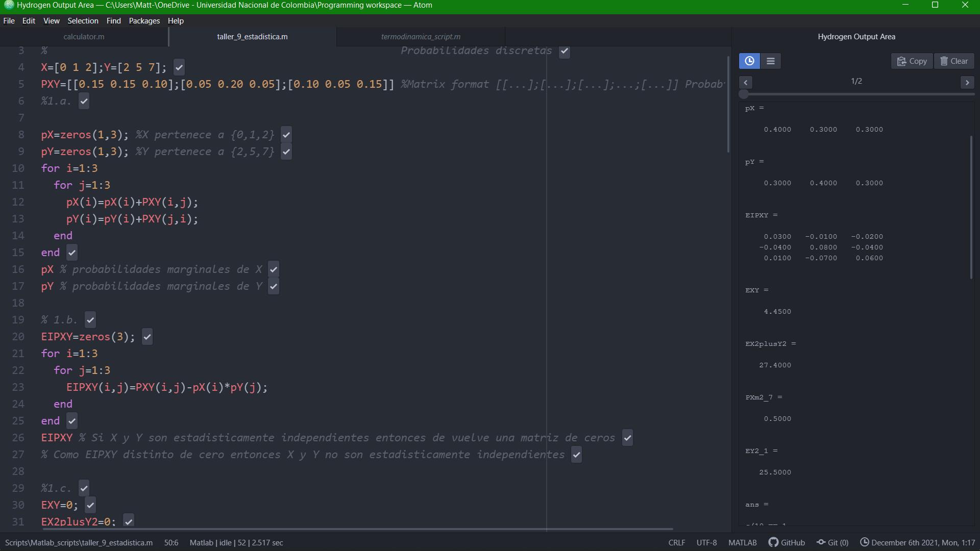
Task: Click the editor vertical scrollbar
Action: [x=728, y=105]
